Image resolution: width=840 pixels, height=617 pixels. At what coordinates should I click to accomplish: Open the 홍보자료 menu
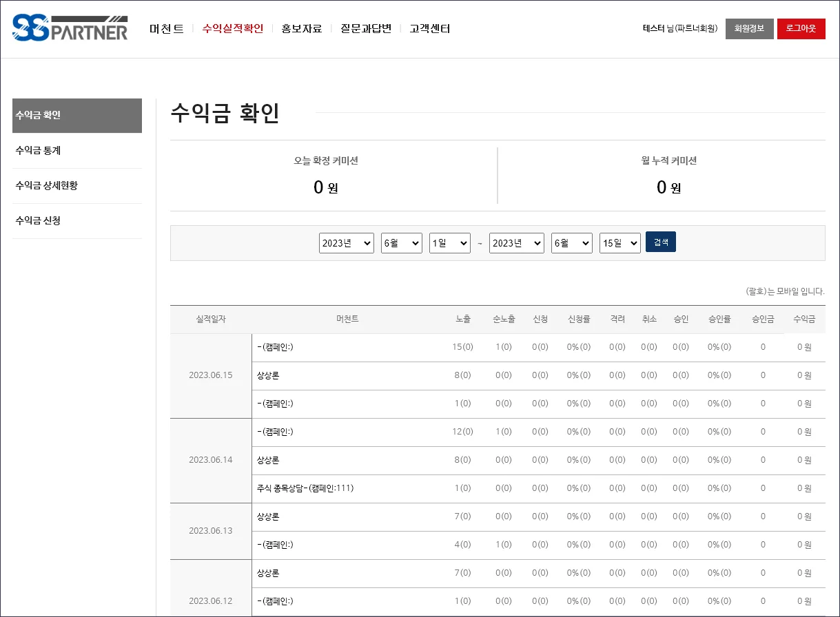302,28
